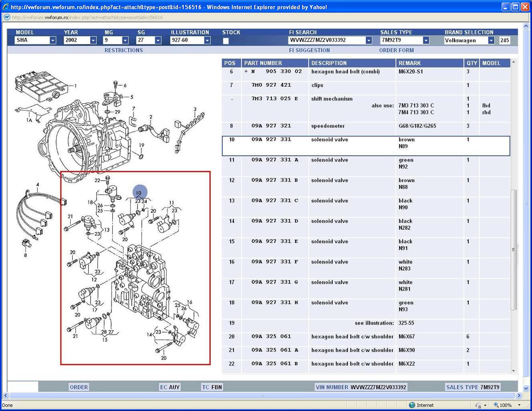This screenshot has width=532, height=411.
Task: Open the MODEL dropdown showing SHA
Action: click(53, 40)
